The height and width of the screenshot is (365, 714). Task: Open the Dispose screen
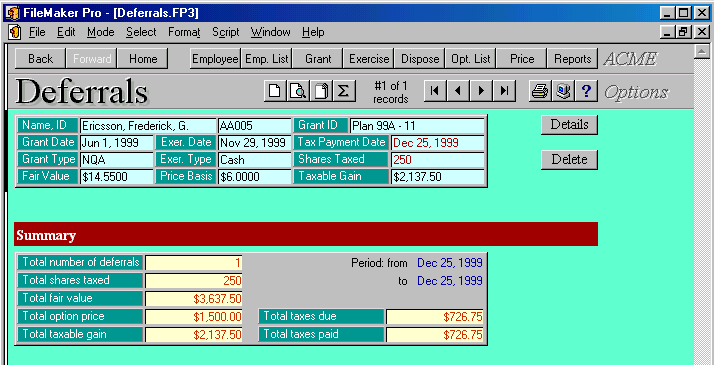click(x=420, y=59)
